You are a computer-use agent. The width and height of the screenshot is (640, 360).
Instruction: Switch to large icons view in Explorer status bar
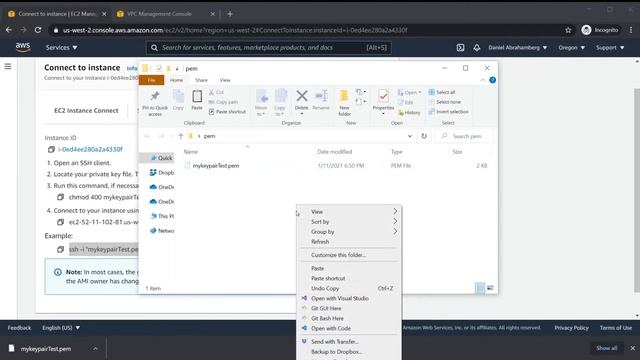point(490,288)
